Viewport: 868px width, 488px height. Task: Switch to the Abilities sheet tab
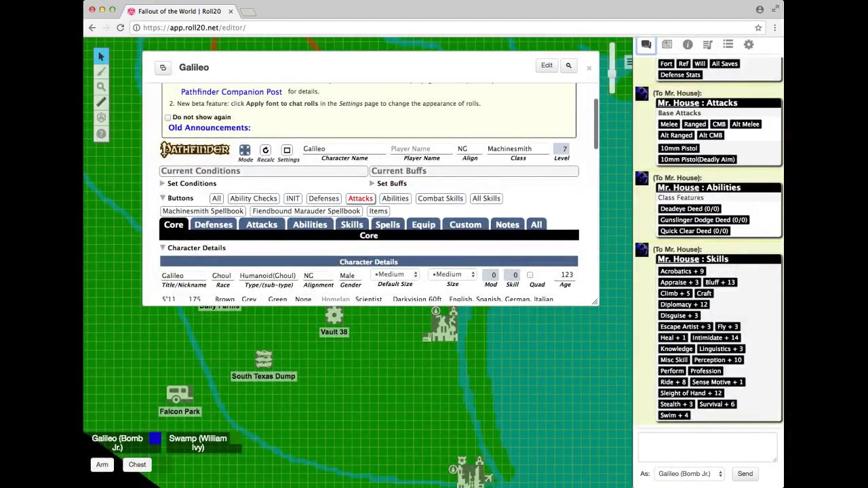coord(310,224)
